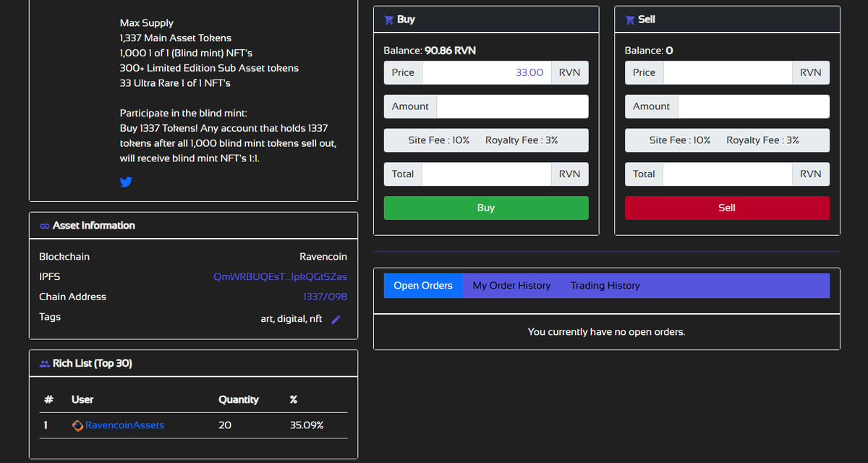Image resolution: width=868 pixels, height=463 pixels.
Task: Click the Buy balance 90.86 RVN
Action: pyautogui.click(x=450, y=51)
